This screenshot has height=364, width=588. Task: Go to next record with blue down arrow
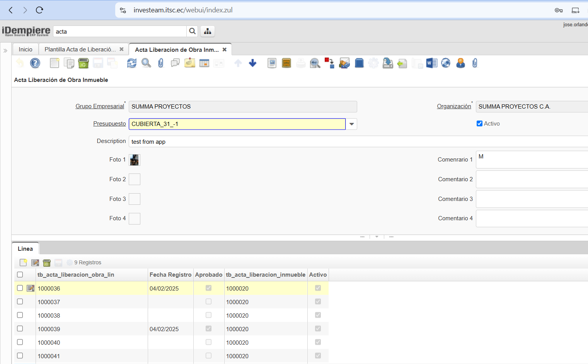pyautogui.click(x=252, y=63)
